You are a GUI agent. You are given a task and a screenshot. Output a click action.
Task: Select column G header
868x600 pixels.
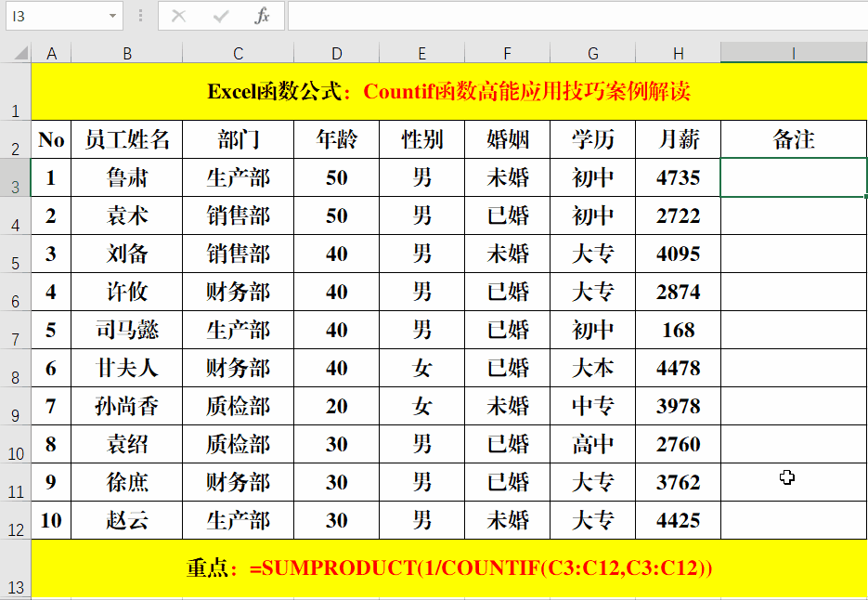[x=593, y=53]
